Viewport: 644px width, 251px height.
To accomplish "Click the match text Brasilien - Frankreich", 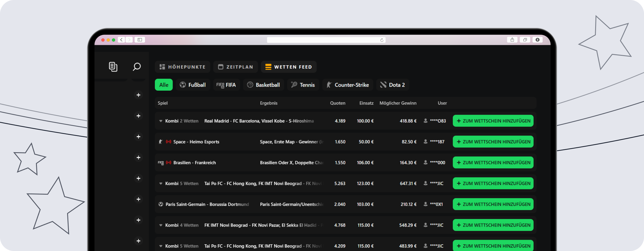I will [x=195, y=163].
